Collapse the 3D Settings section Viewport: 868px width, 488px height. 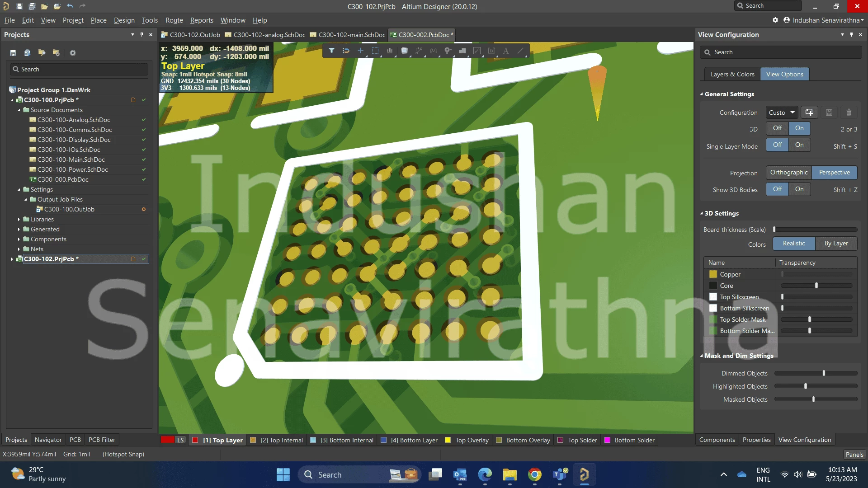[701, 214]
